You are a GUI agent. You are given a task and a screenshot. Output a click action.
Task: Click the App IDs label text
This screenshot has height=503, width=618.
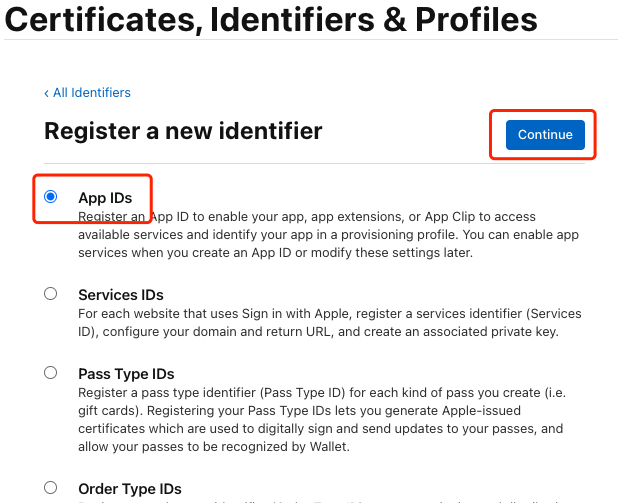point(105,198)
